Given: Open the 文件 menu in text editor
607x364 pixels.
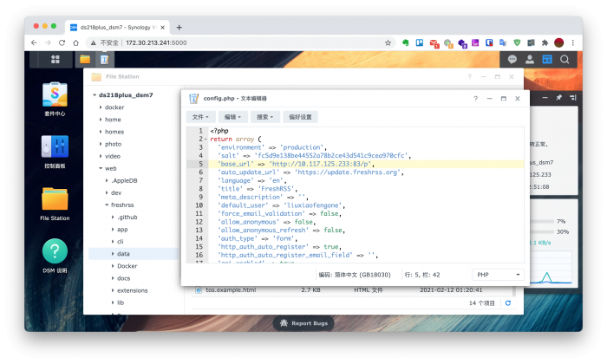Looking at the screenshot, I should point(200,116).
